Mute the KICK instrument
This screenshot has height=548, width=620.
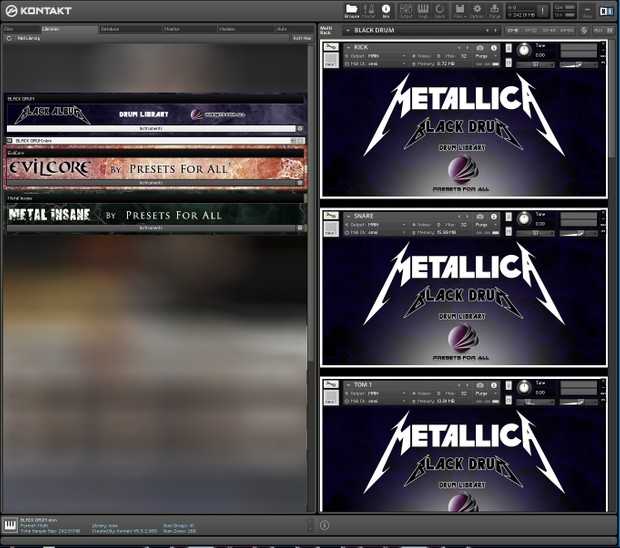(x=509, y=62)
